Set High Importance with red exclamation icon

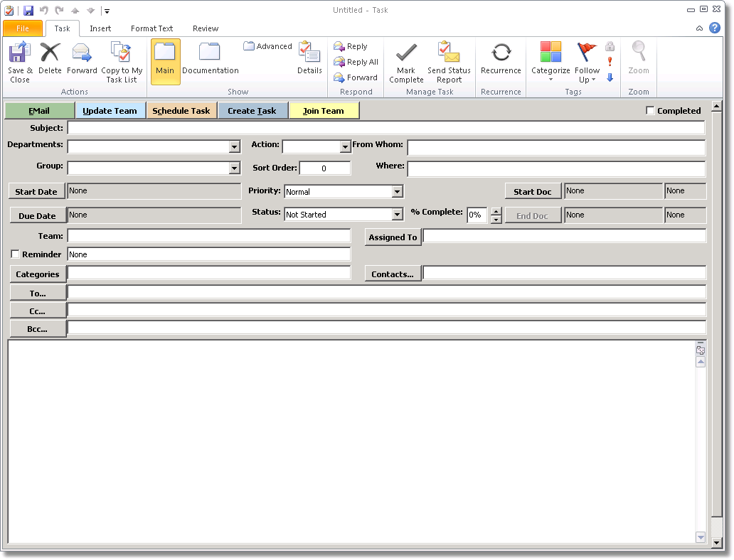[610, 62]
